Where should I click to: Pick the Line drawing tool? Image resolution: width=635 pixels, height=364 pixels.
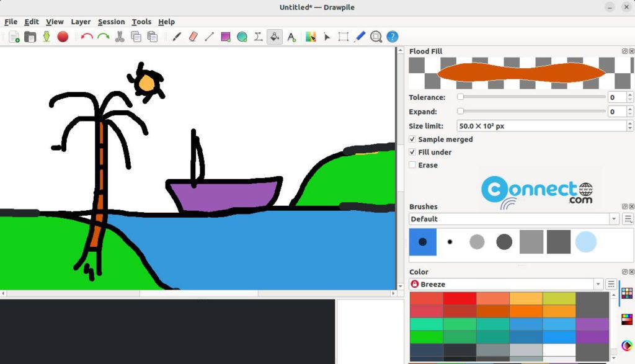209,37
